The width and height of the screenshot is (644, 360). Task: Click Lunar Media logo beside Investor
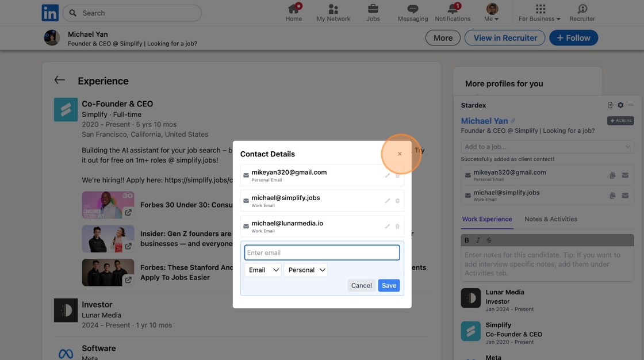coord(66,311)
